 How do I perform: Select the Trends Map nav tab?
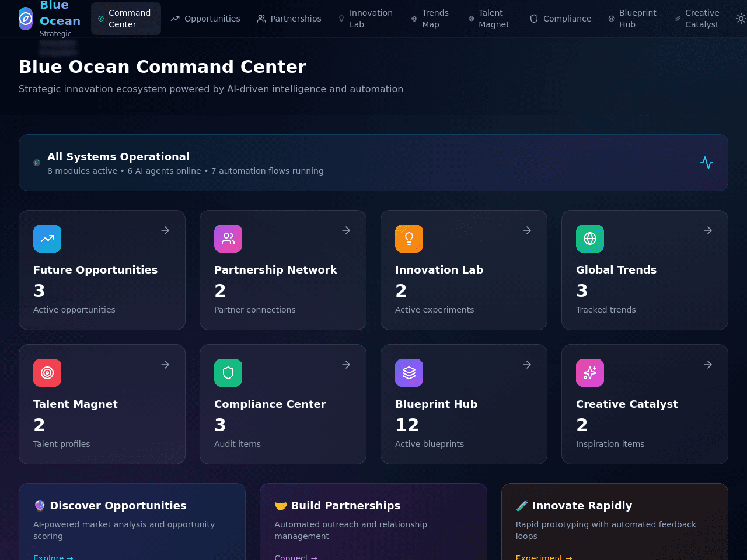click(x=431, y=19)
